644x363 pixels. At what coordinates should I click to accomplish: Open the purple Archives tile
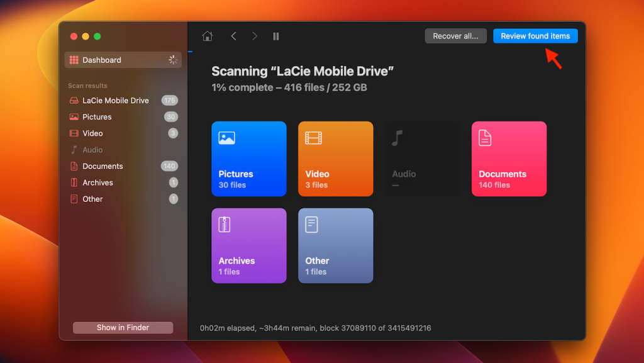click(249, 245)
